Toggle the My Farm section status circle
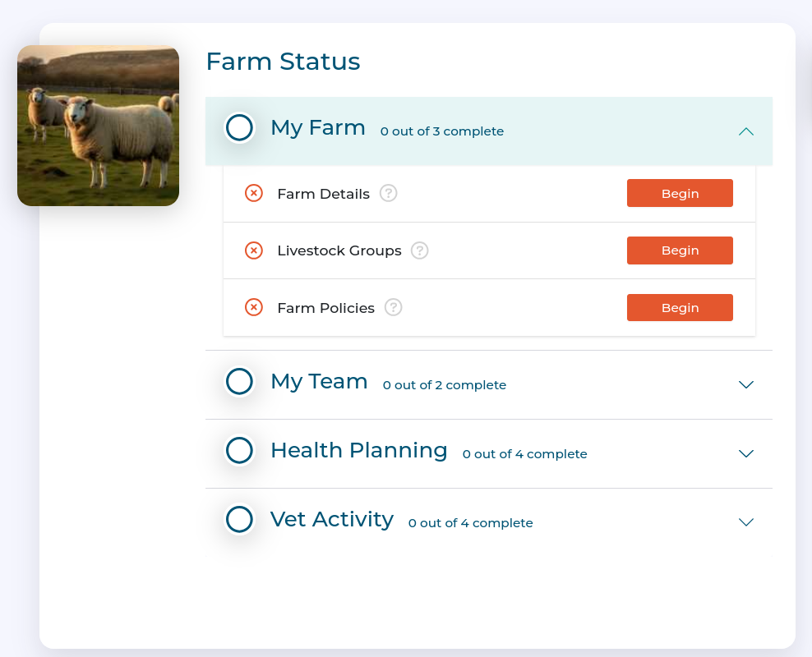Screen dimensions: 812x657 (x=239, y=128)
